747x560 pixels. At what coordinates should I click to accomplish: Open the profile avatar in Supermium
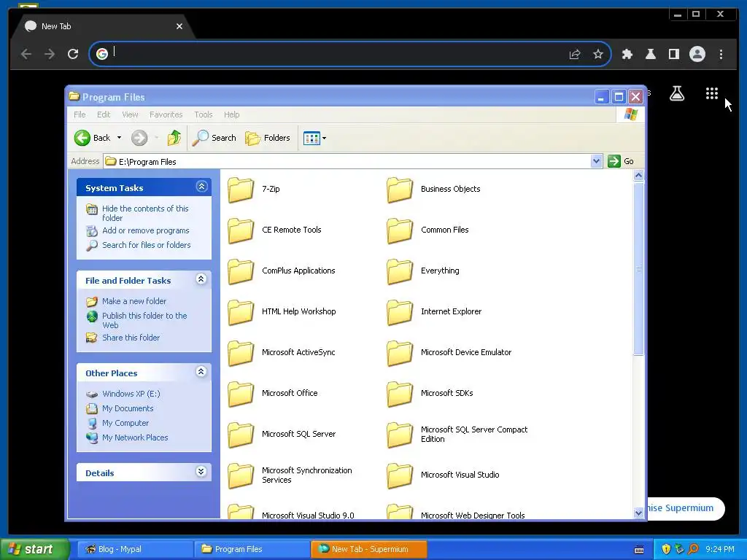pos(697,54)
